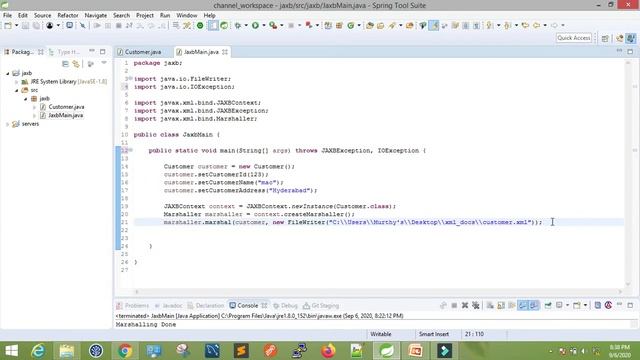The height and width of the screenshot is (360, 640).
Task: Toggle Link with Editor in Package Explorer
Action: [76, 64]
